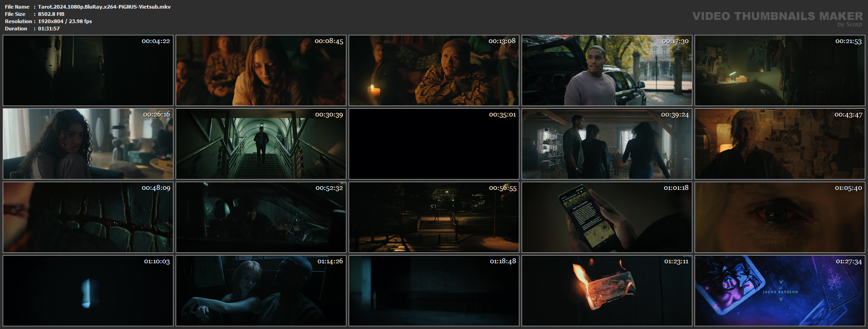Select the thumbnail at 00:04:22
The height and width of the screenshot is (329, 868).
click(x=88, y=70)
